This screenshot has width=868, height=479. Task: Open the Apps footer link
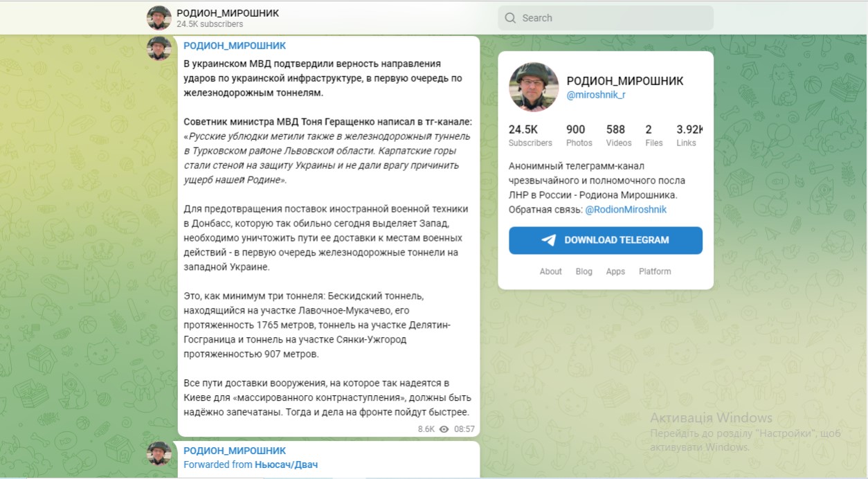pos(615,271)
